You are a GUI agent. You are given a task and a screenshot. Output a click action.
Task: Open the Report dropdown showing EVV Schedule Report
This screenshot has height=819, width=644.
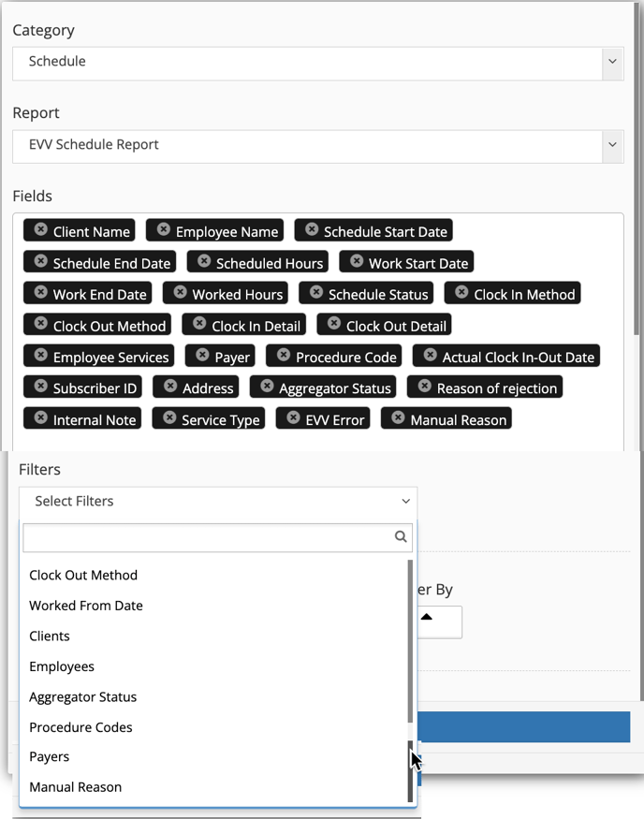(317, 146)
